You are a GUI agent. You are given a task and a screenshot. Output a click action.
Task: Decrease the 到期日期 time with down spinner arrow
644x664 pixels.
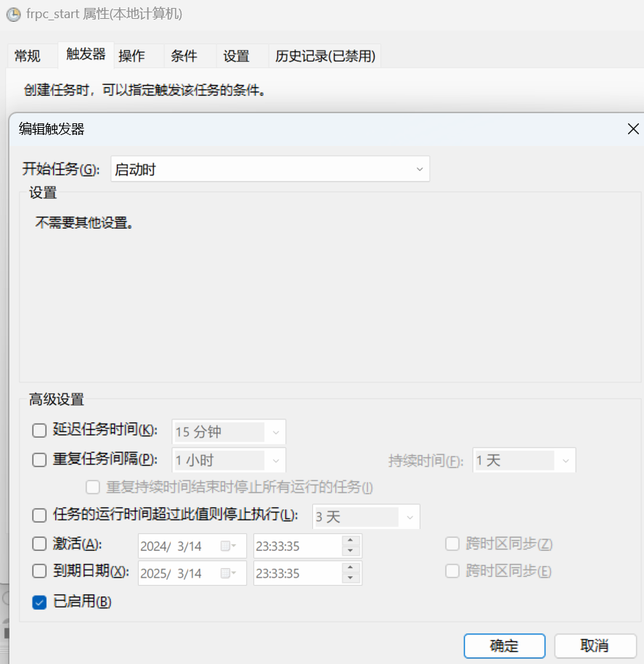[x=351, y=578]
